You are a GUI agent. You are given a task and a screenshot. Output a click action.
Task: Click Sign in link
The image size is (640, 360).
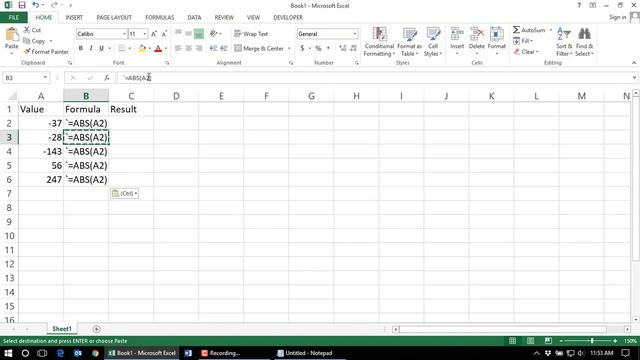(617, 17)
